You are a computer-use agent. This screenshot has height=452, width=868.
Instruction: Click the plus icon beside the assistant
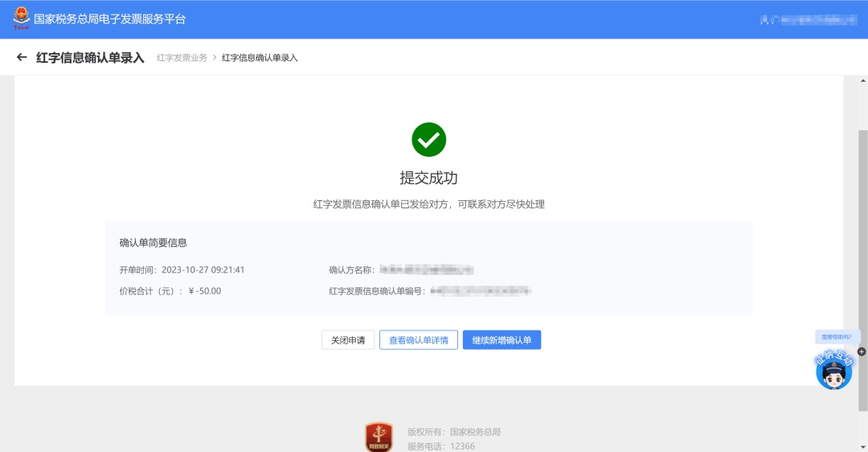pos(862,351)
